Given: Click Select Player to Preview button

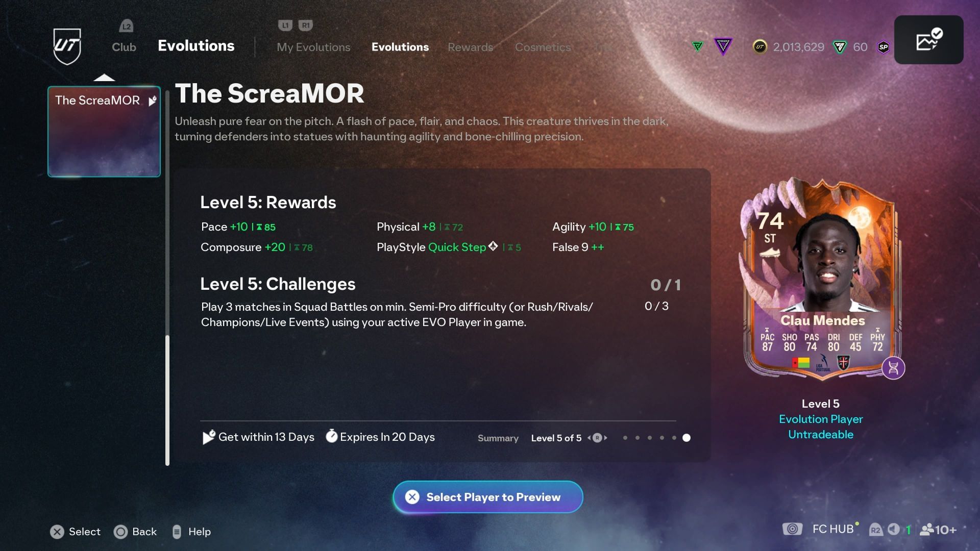Looking at the screenshot, I should pos(488,497).
